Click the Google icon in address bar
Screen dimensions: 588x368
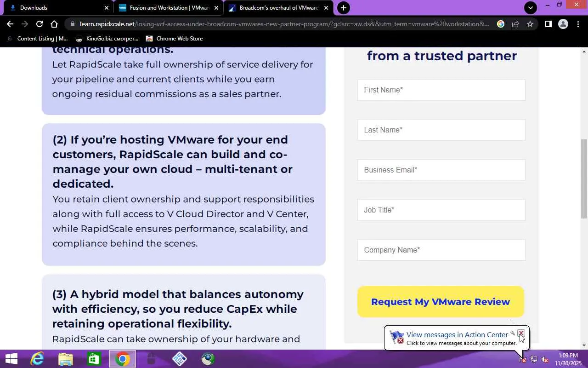point(501,24)
